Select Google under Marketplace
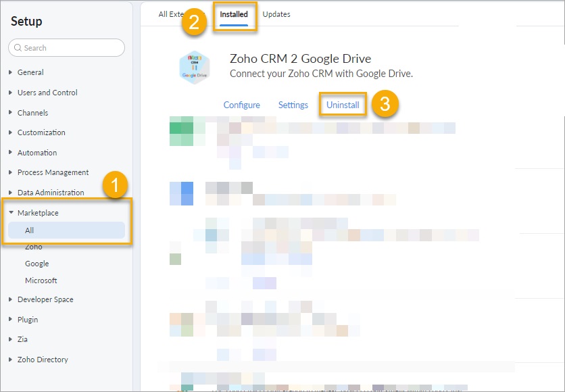 (x=36, y=264)
